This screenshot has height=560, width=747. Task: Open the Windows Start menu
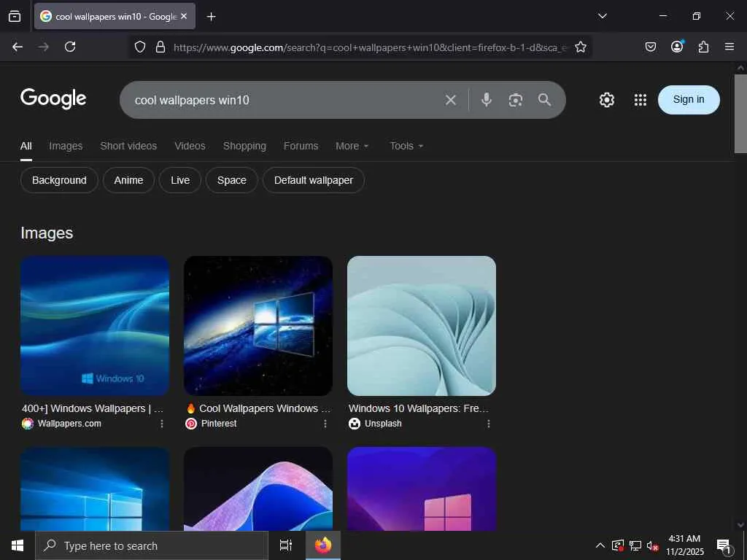(18, 545)
